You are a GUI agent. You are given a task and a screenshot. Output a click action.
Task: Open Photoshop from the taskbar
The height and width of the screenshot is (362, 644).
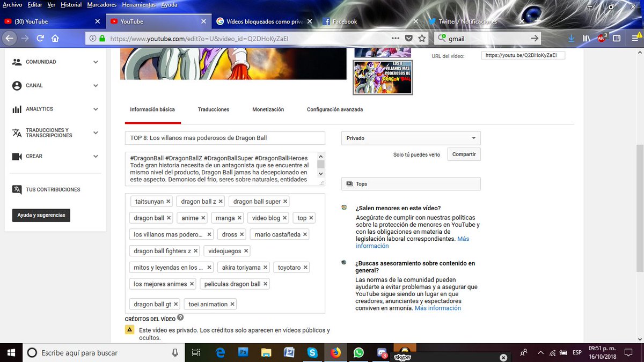coord(243,352)
